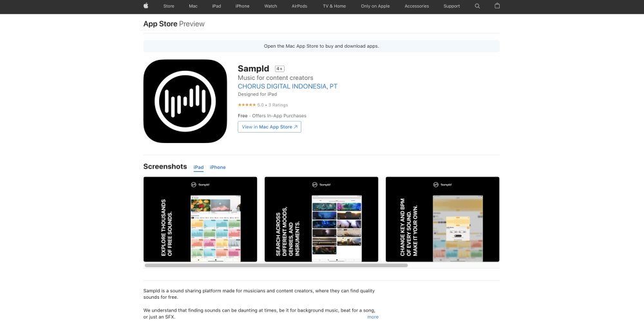Click the 4+ age rating badge
The image size is (644, 331).
[279, 69]
